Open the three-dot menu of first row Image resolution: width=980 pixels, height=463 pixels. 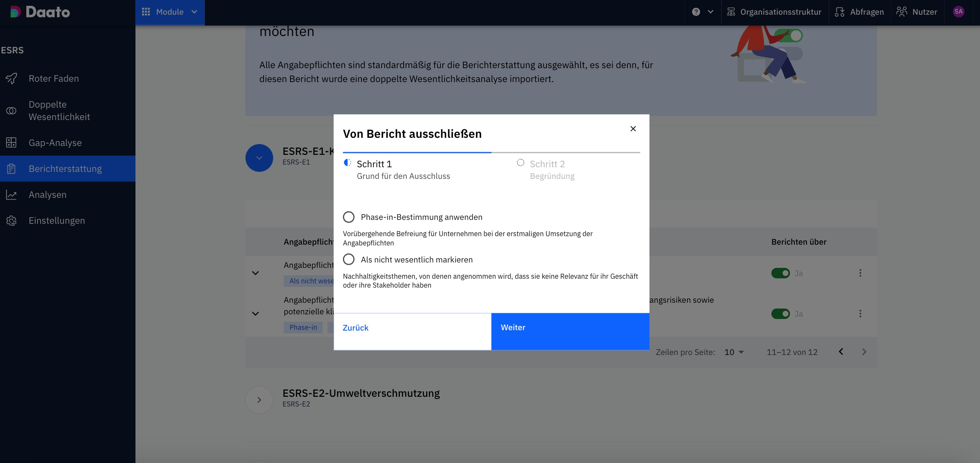pos(860,273)
